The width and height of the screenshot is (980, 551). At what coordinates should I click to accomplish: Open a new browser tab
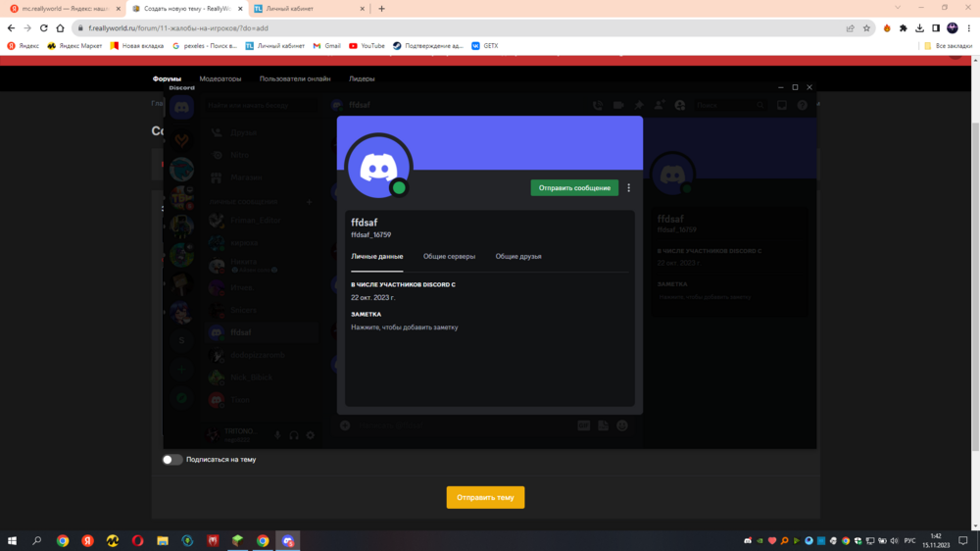(x=382, y=9)
